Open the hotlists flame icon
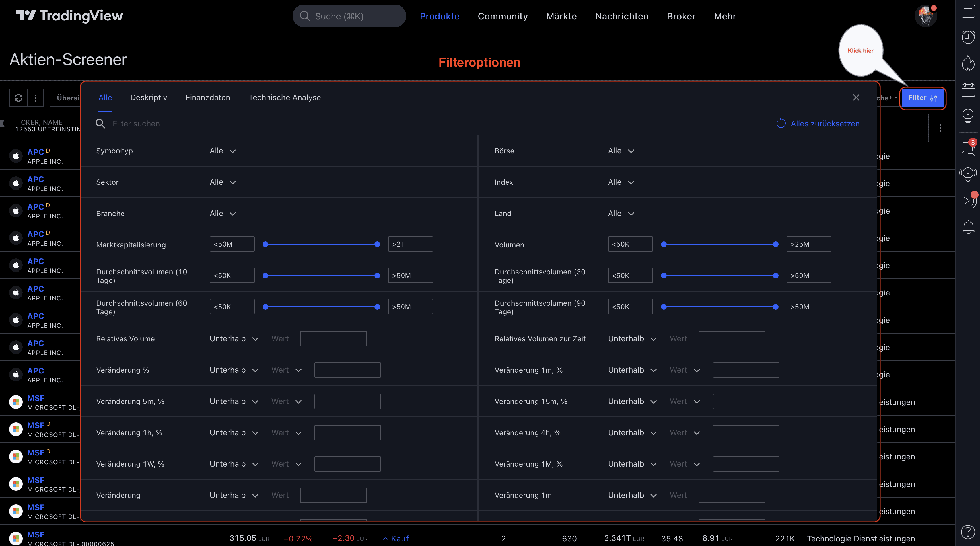The width and height of the screenshot is (980, 546). (968, 63)
